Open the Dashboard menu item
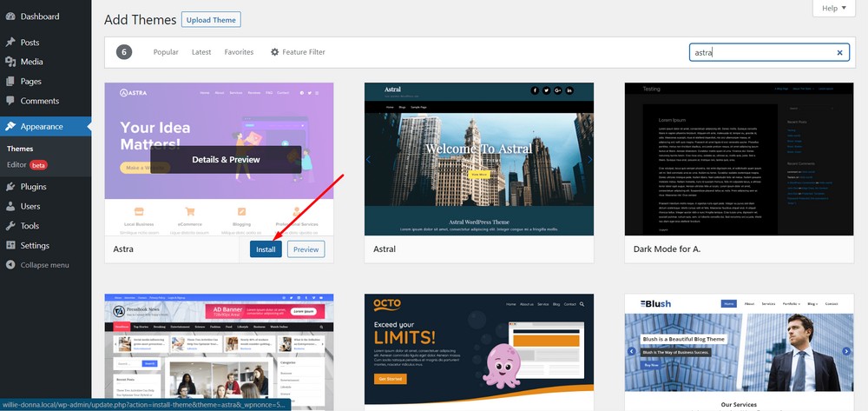Screen dimensions: 868x411 [40, 17]
